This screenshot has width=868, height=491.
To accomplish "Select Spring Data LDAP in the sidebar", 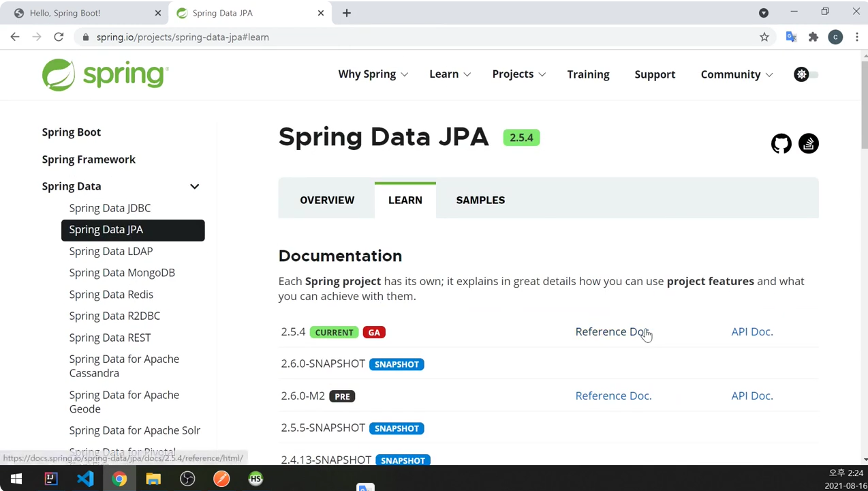I will [110, 251].
